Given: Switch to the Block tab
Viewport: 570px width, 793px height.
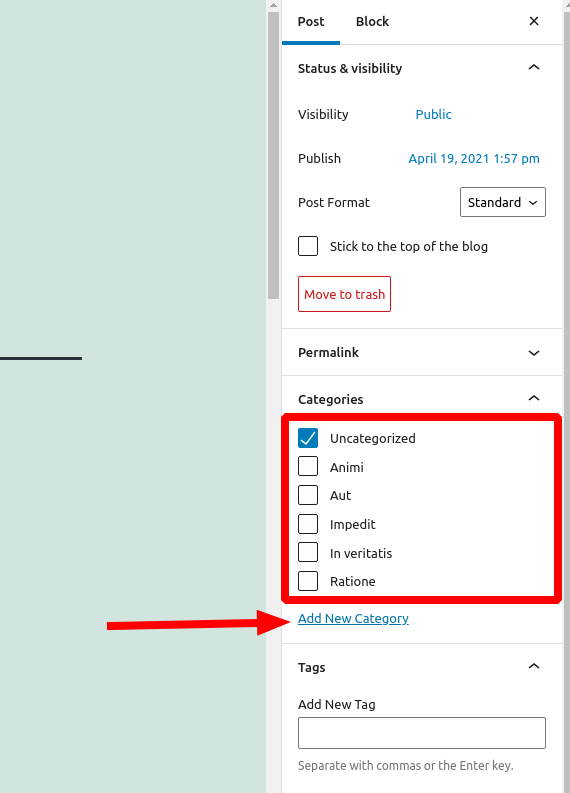Looking at the screenshot, I should tap(372, 22).
